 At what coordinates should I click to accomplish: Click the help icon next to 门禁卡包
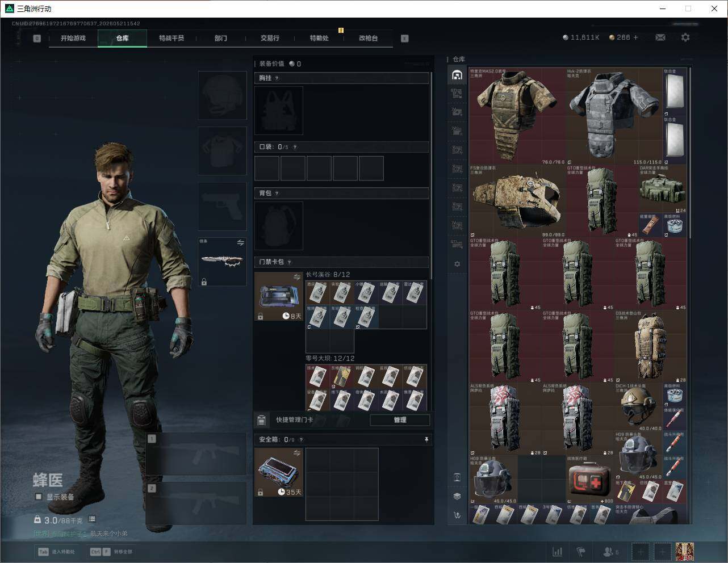tap(289, 262)
